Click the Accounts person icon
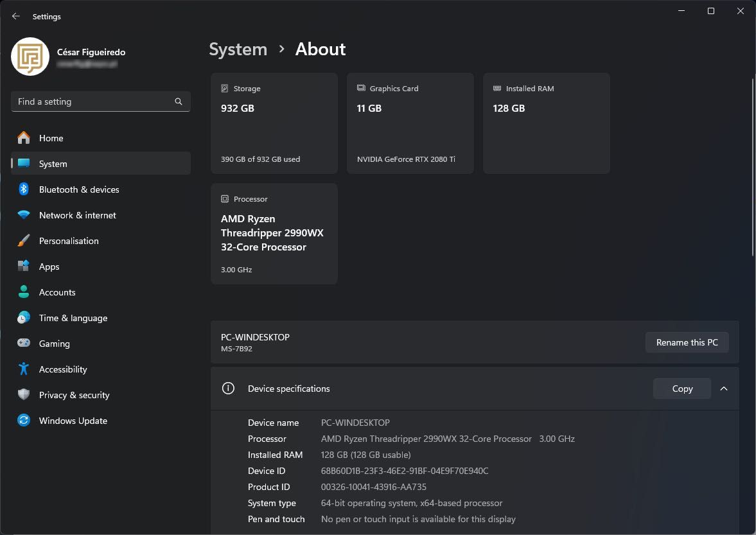756x535 pixels. (24, 292)
